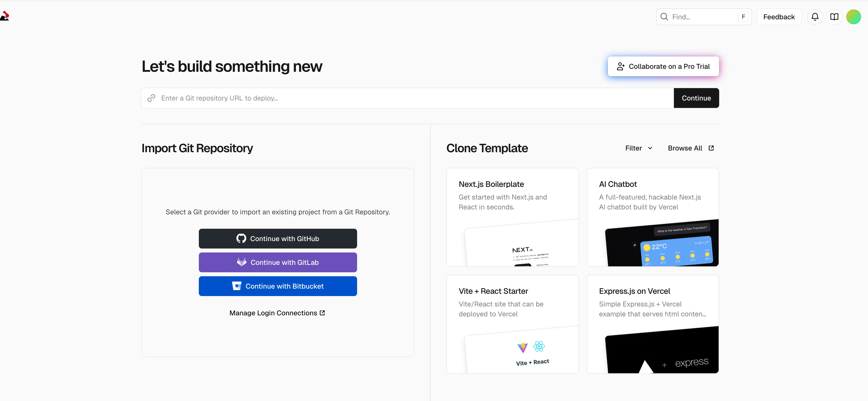Click the logo in top-left corner
The width and height of the screenshot is (868, 401).
point(5,16)
